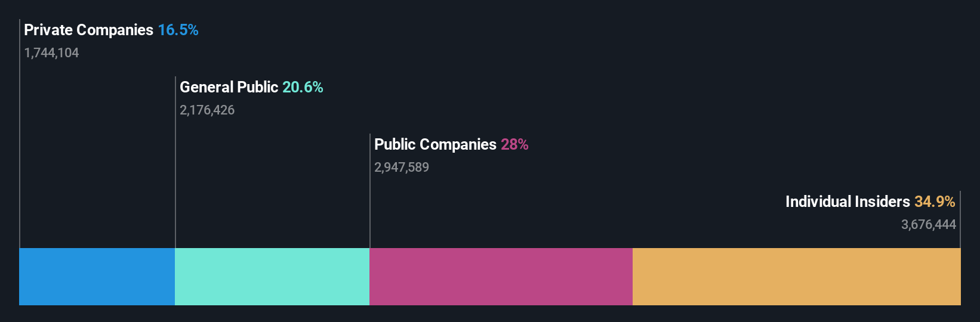Click the teal General Public bar segment

tap(272, 277)
